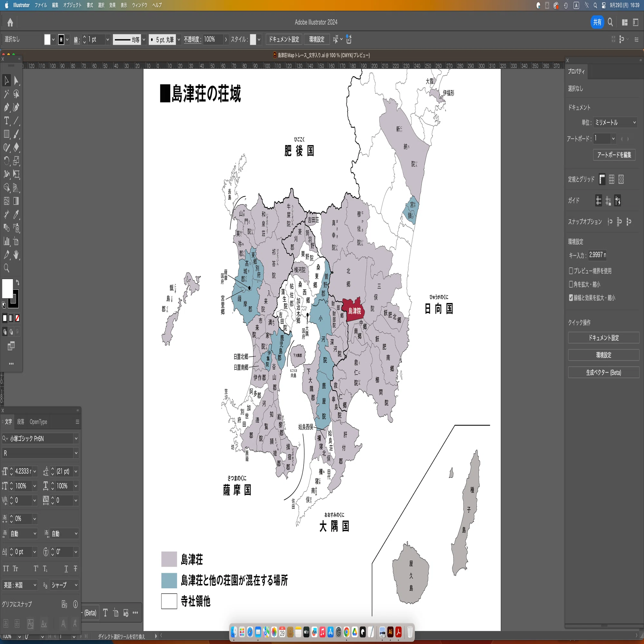Click the 不透明度 100% field
Screen dimensions: 644x644
[x=213, y=39]
